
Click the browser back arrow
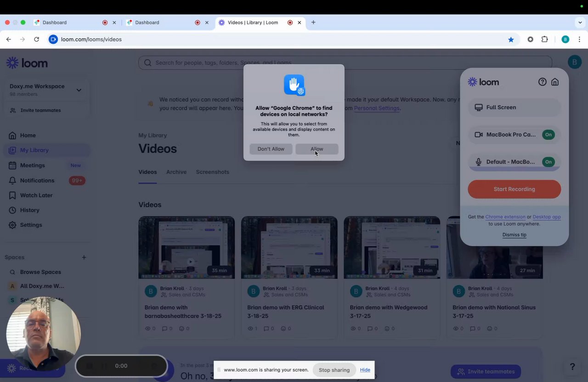[x=9, y=40]
